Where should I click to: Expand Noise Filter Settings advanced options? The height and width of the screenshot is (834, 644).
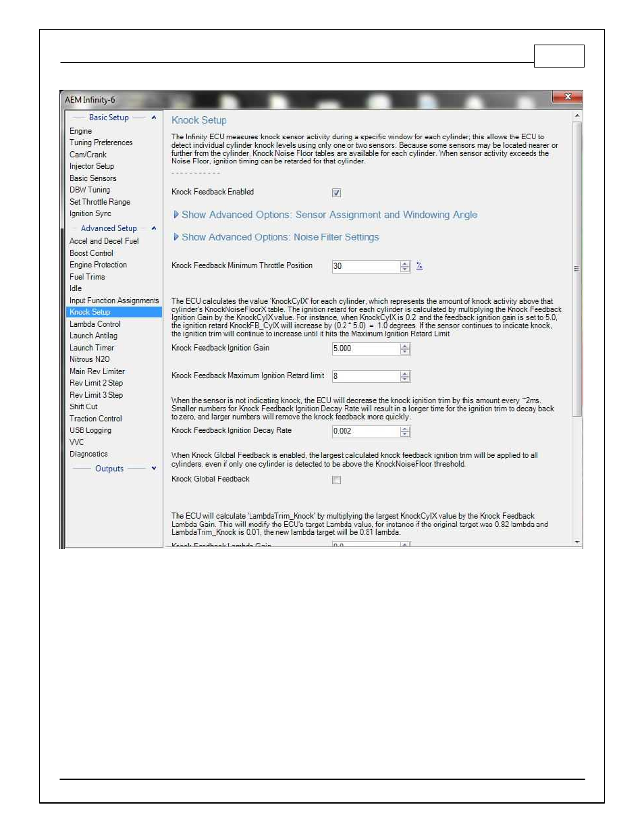point(276,237)
